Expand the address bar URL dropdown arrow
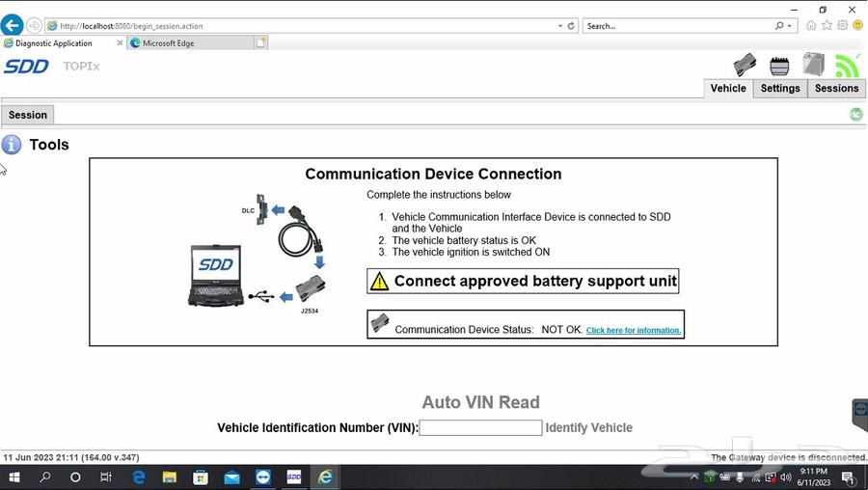The image size is (868, 490). pyautogui.click(x=559, y=26)
